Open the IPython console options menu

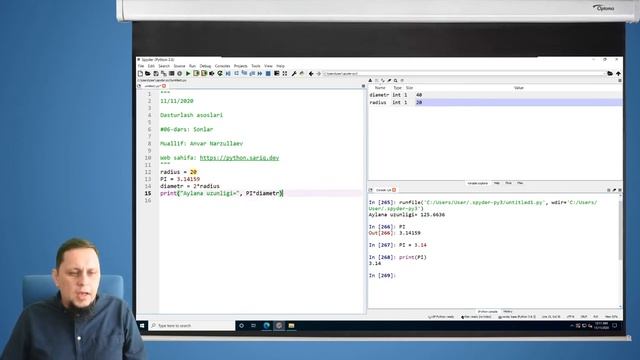click(x=620, y=190)
